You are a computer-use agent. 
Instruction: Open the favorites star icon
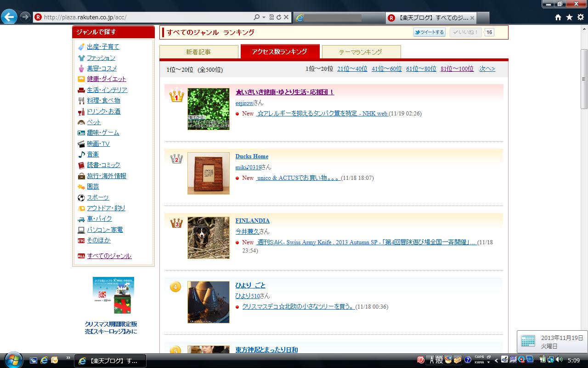pos(569,17)
